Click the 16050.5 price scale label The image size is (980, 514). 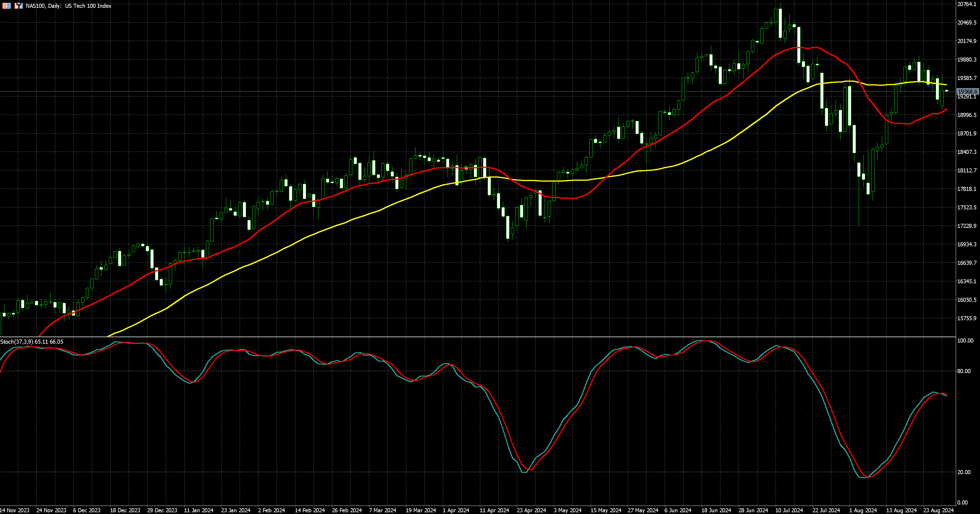click(x=967, y=300)
